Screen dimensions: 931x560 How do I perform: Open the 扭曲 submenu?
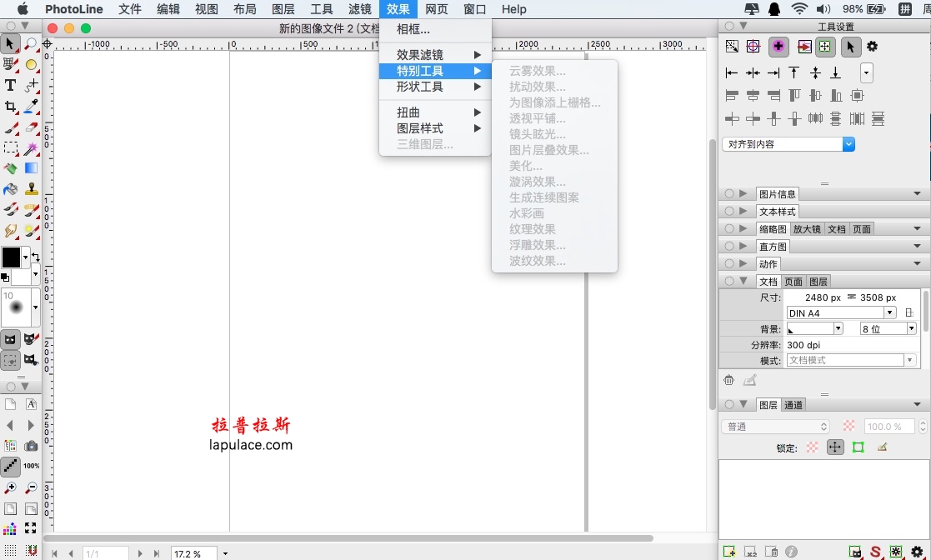[435, 112]
